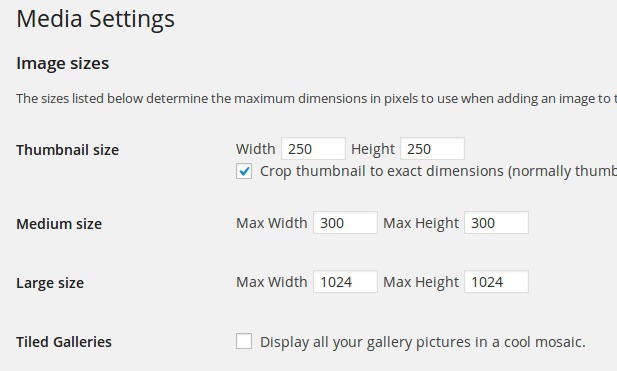Click the Height label in the Thumbnail row
The width and height of the screenshot is (617, 371).
coord(373,150)
